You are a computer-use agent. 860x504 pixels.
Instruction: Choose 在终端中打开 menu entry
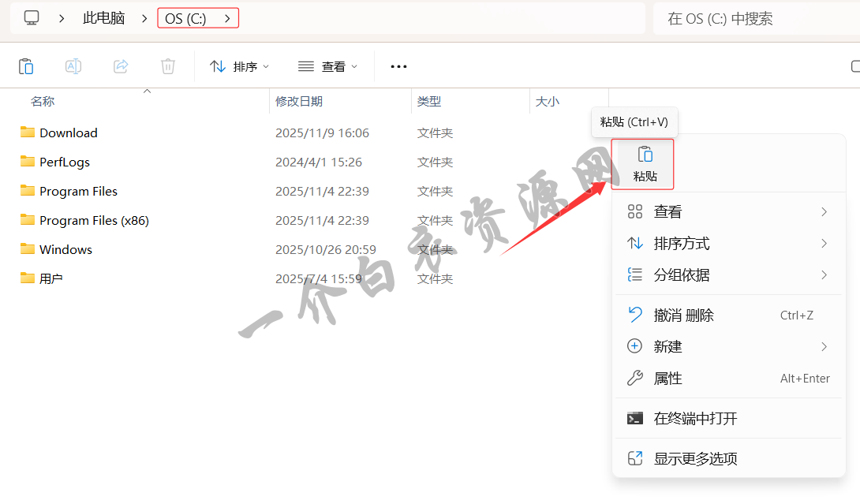[695, 419]
